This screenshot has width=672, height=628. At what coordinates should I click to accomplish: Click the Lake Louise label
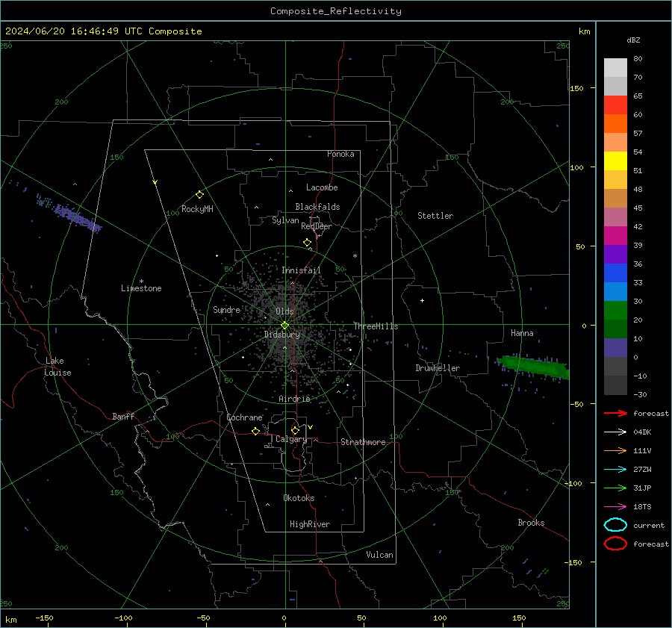57,367
